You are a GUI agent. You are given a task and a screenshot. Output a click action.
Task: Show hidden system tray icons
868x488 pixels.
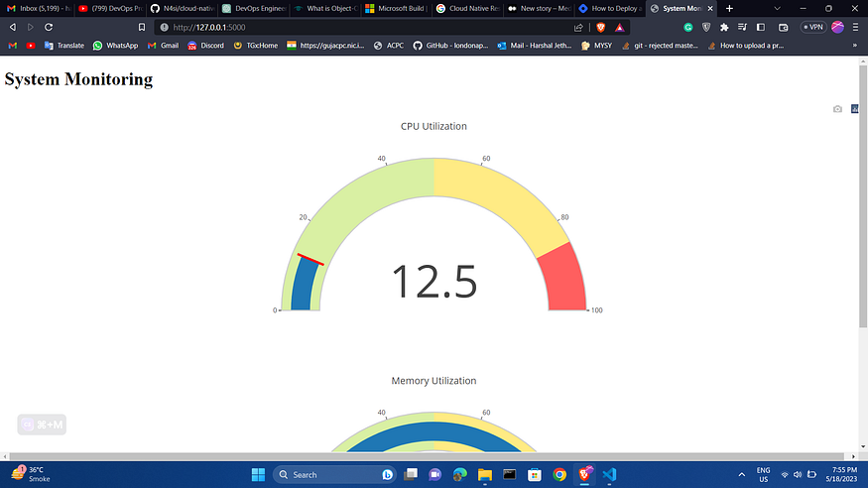click(x=741, y=475)
